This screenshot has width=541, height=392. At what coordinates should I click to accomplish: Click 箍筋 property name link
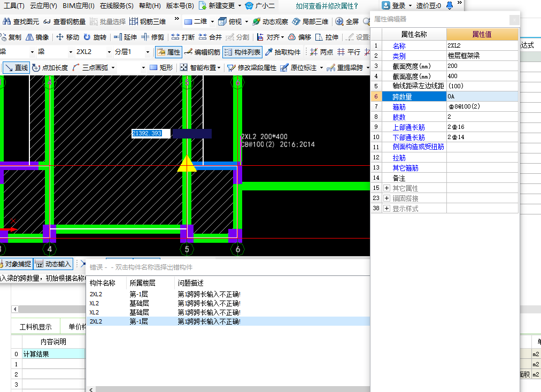(x=399, y=107)
